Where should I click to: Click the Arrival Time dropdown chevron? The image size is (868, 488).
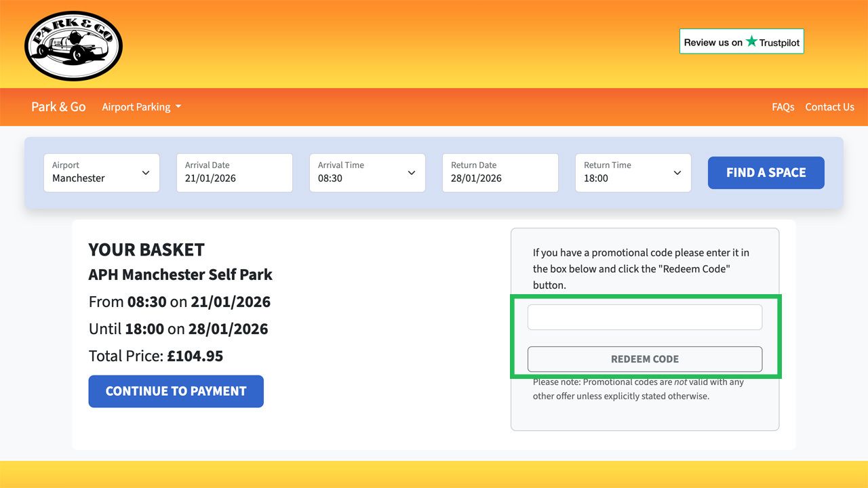click(x=412, y=173)
